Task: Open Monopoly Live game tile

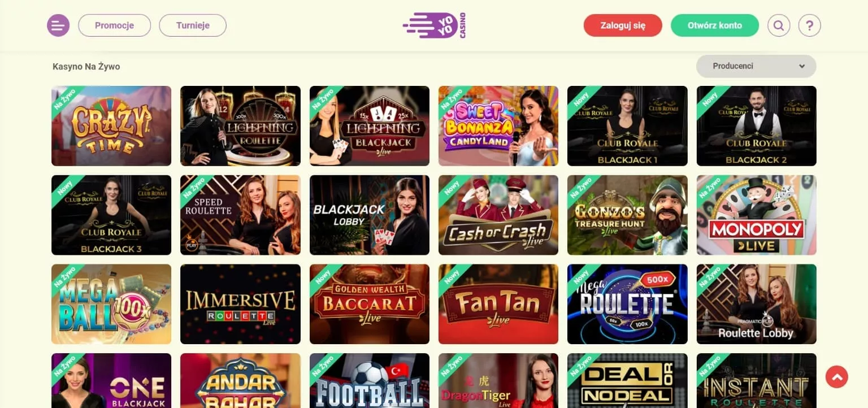Action: pos(757,215)
